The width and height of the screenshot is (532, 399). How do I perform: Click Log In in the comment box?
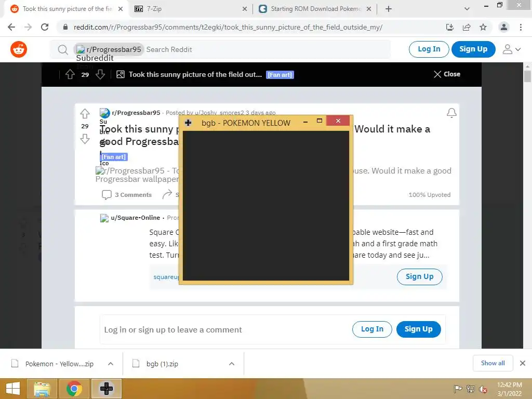click(x=372, y=329)
